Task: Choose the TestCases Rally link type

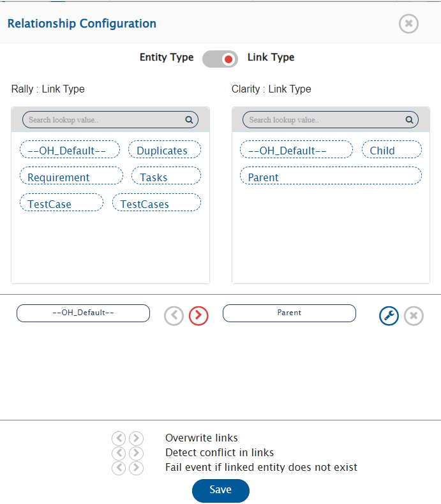Action: (x=156, y=204)
